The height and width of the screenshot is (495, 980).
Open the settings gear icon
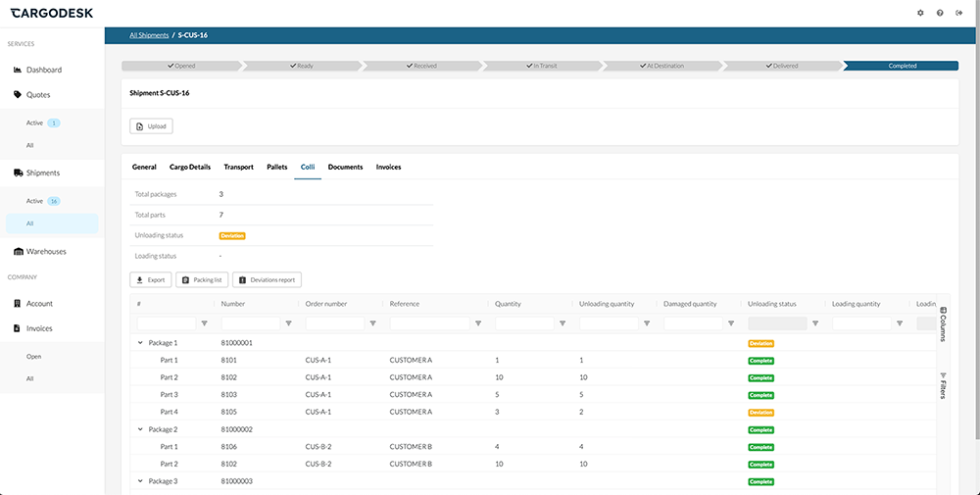pos(920,13)
